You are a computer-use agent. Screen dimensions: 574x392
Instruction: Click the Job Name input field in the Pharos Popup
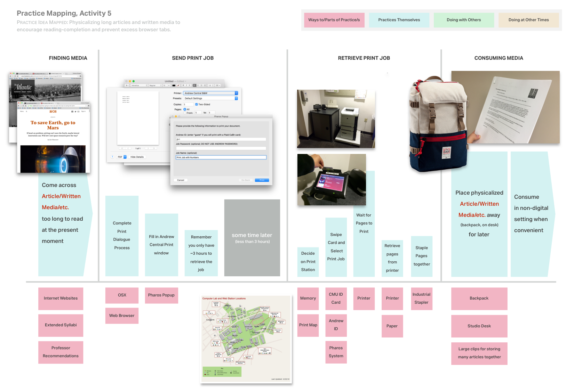(x=221, y=157)
